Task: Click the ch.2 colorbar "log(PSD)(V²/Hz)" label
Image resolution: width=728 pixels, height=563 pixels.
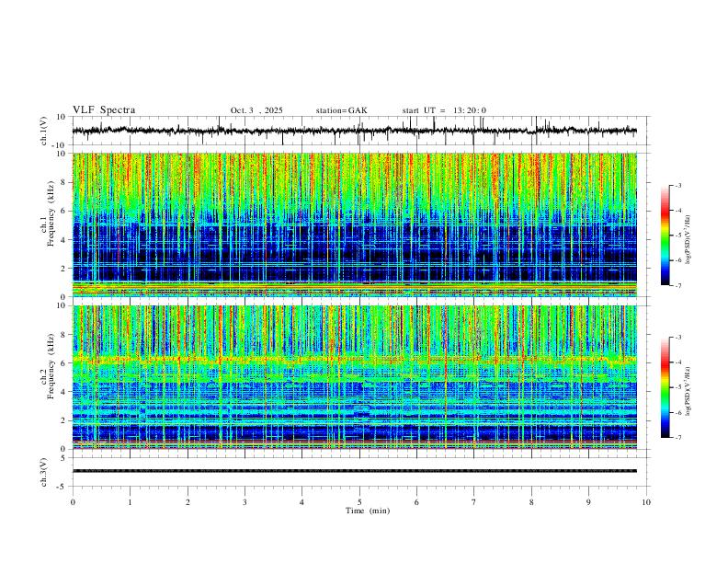Action: click(688, 392)
